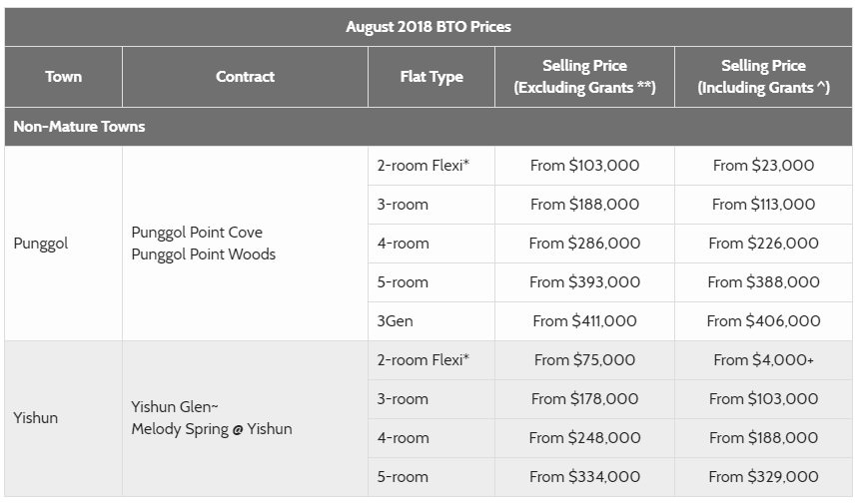Click the Yishun town cell

coord(36,418)
